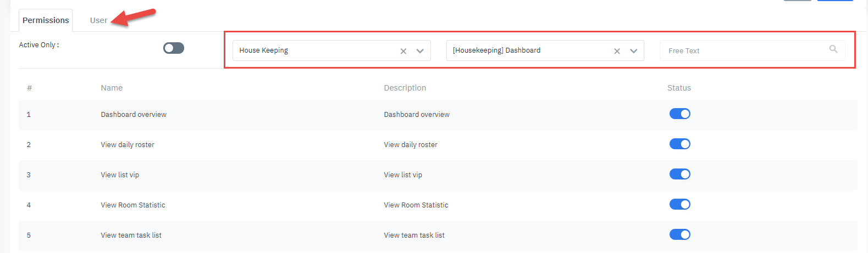Click the Name column header
Screen dimensions: 868x253
pyautogui.click(x=112, y=88)
